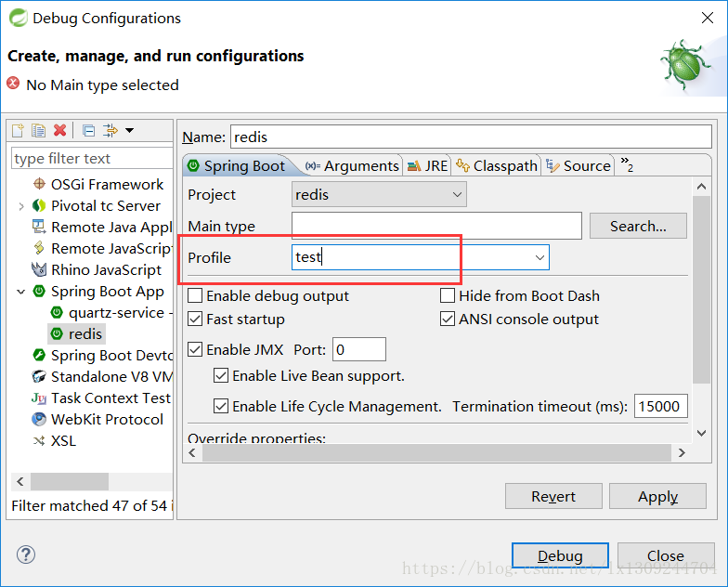Click the Main type input field
This screenshot has height=587, width=728.
point(436,226)
